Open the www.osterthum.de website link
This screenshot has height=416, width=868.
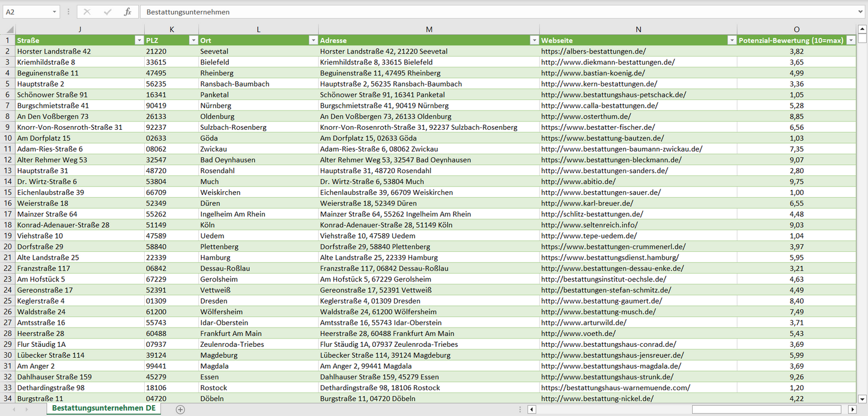click(586, 117)
